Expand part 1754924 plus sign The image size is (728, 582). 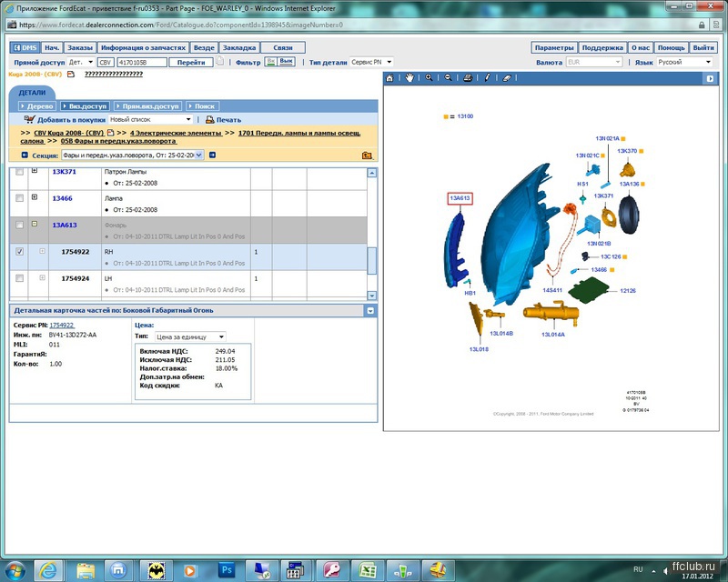(42, 278)
